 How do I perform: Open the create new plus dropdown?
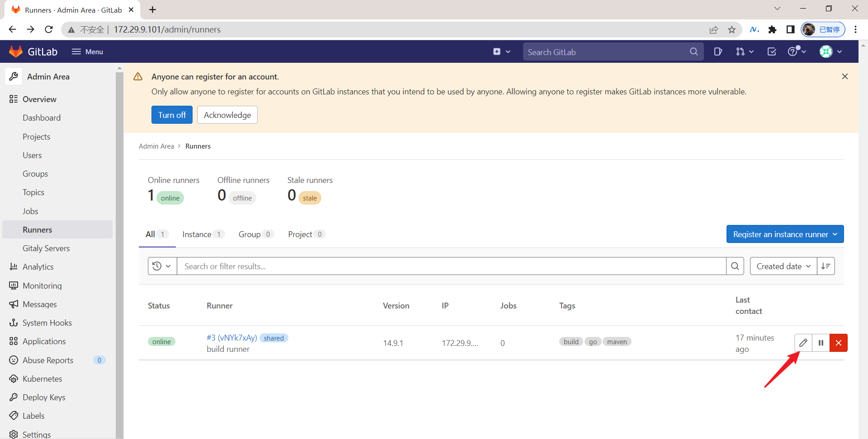click(x=502, y=51)
